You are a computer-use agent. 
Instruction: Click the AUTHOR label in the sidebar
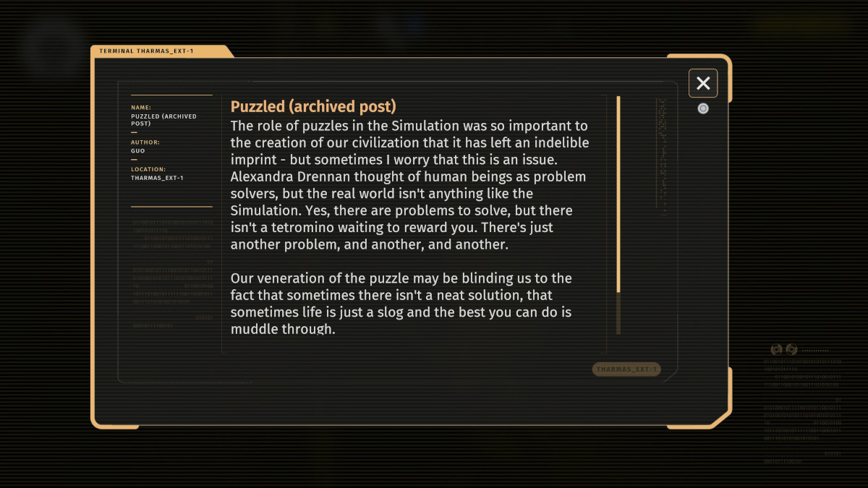coord(145,142)
